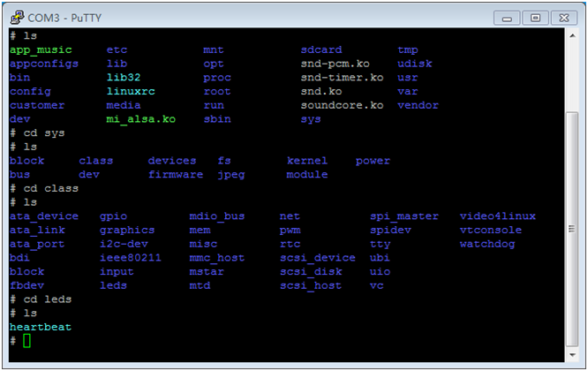The height and width of the screenshot is (371, 588).
Task: Click the 'i2c-dev' entry
Action: [124, 244]
